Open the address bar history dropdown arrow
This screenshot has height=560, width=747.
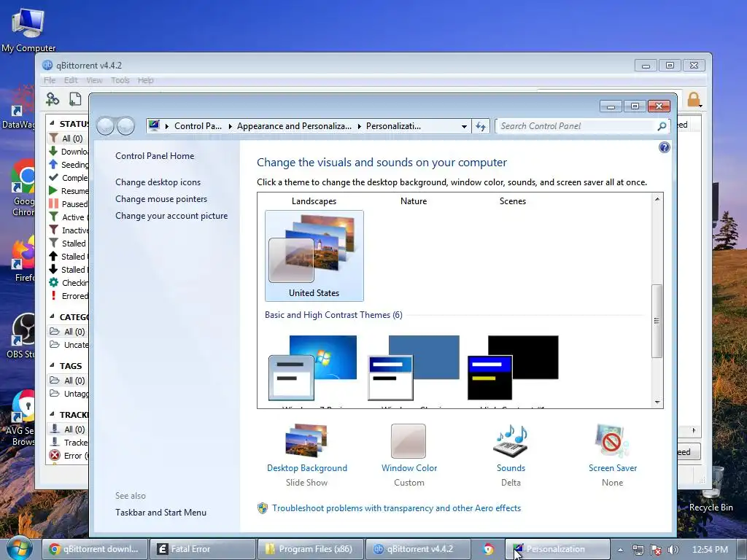pos(464,127)
